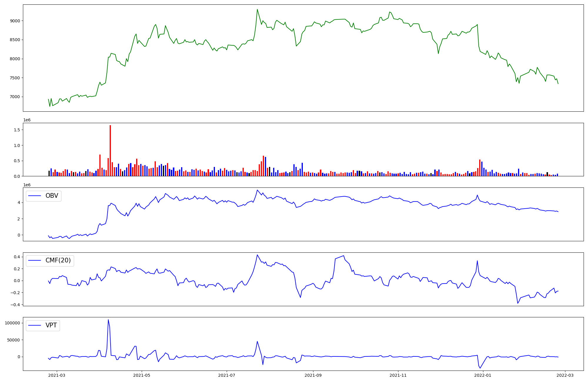Click the highest peak of green price line
The height and width of the screenshot is (382, 588).
pyautogui.click(x=257, y=9)
